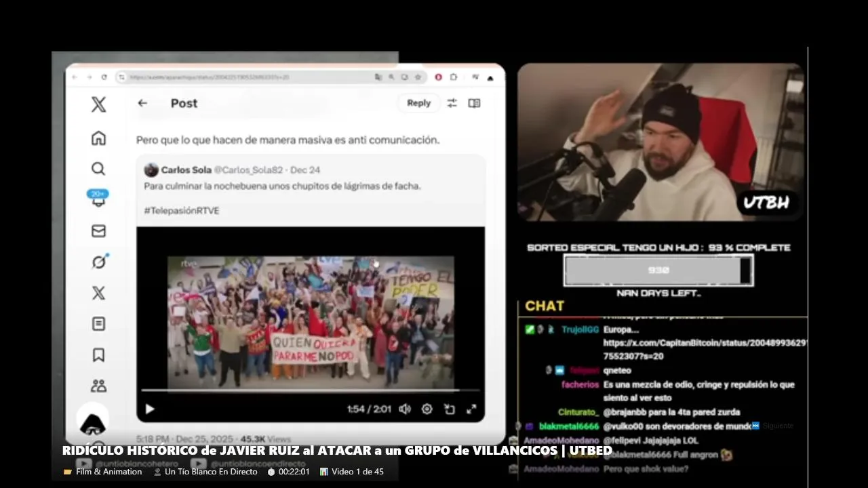The width and height of the screenshot is (868, 488).
Task: Click blakmetal6666 username in chat
Action: 569,426
